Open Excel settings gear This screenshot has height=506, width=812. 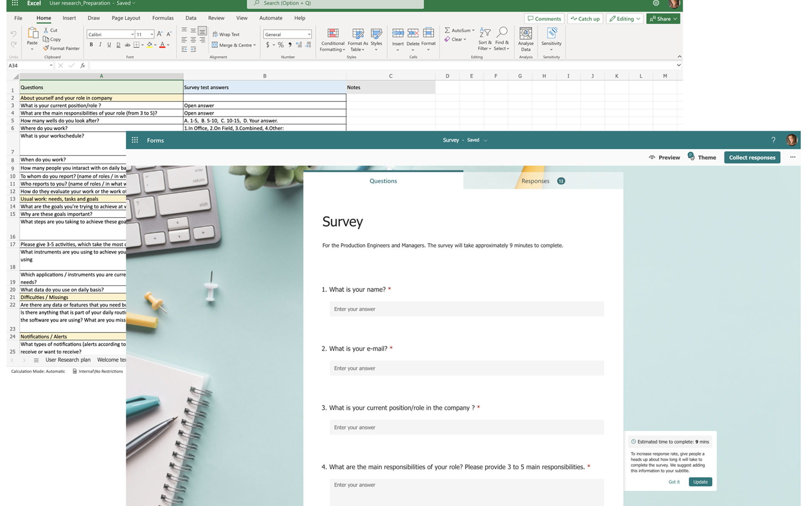coord(656,3)
